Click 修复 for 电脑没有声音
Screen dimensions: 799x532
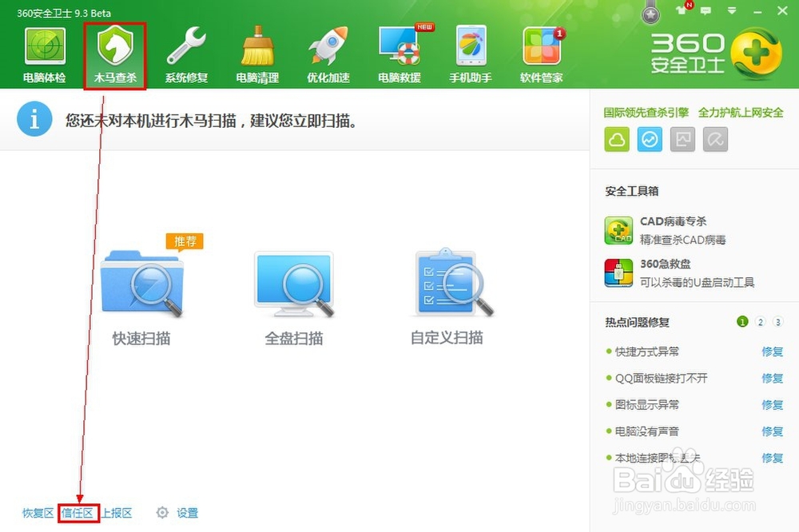(x=772, y=431)
